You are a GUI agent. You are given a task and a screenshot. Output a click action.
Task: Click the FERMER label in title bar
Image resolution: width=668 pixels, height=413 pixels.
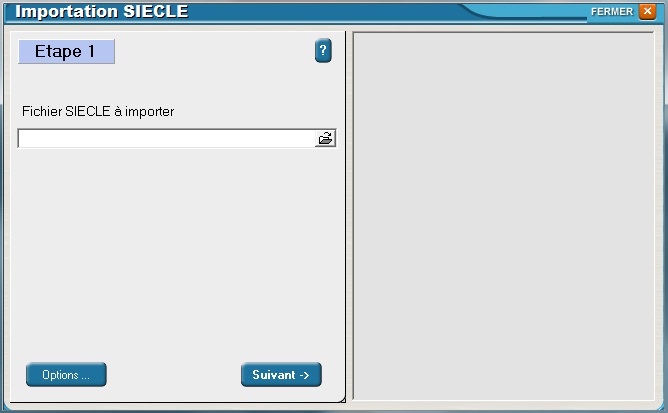pyautogui.click(x=612, y=12)
